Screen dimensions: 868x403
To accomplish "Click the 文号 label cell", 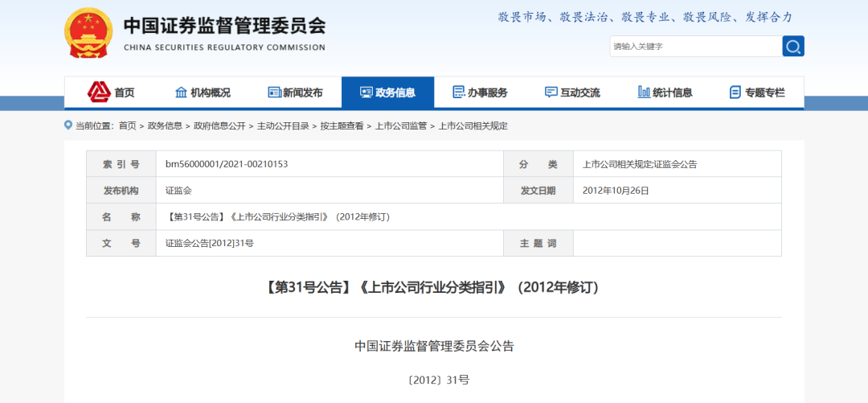I will tap(121, 244).
